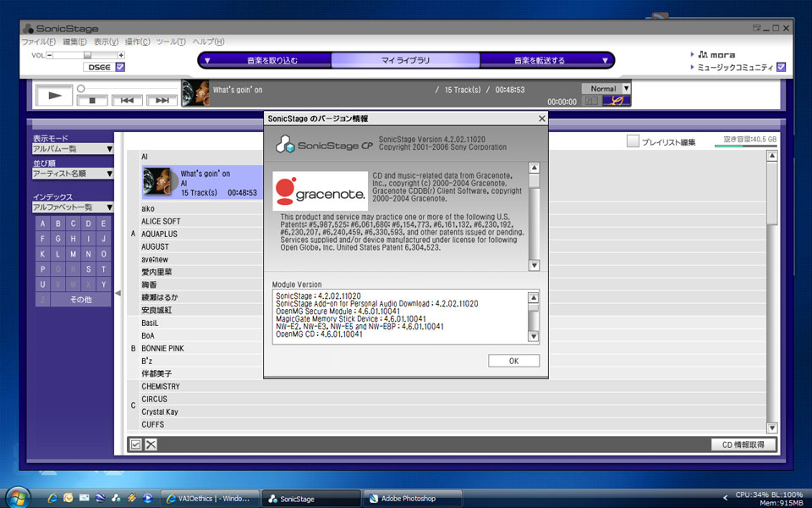Viewport: 812px width, 508px height.
Task: Switch to 音楽を転送する tab
Action: tap(539, 60)
